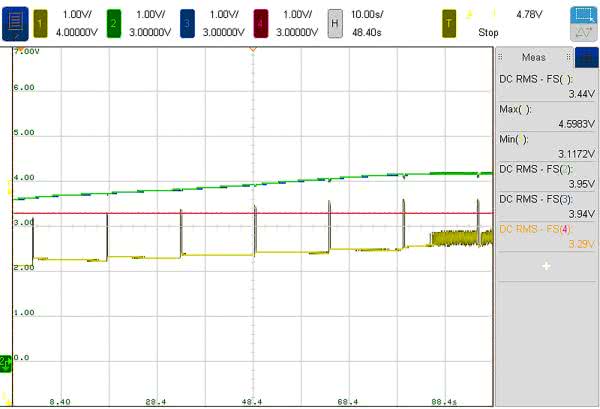Click the waveform draw icon below zoom box
The width and height of the screenshot is (600, 409).
click(x=582, y=35)
